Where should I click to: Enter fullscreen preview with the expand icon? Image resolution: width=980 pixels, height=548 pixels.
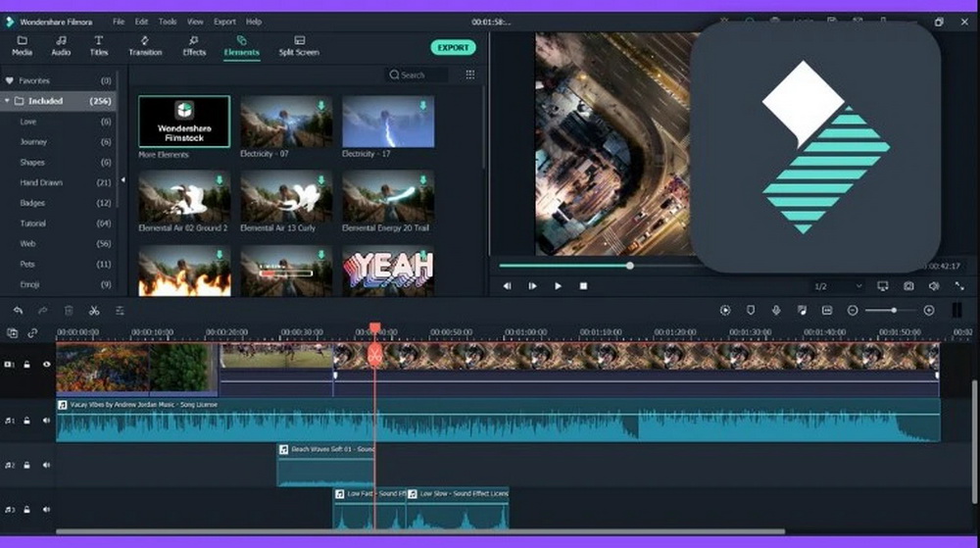[959, 286]
